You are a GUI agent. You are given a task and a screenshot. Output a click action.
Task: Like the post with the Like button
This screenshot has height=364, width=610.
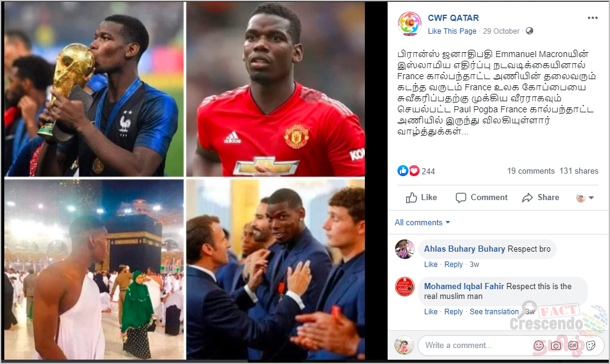pyautogui.click(x=421, y=198)
